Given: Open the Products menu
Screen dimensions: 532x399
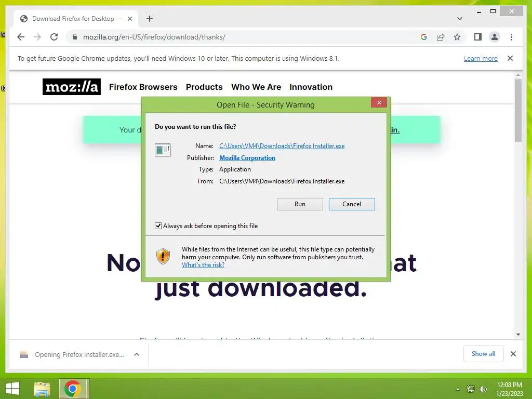Looking at the screenshot, I should pos(204,87).
